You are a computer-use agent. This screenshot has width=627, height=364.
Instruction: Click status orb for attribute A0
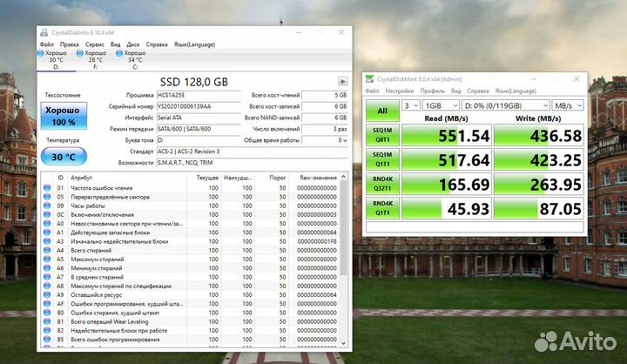pos(47,223)
